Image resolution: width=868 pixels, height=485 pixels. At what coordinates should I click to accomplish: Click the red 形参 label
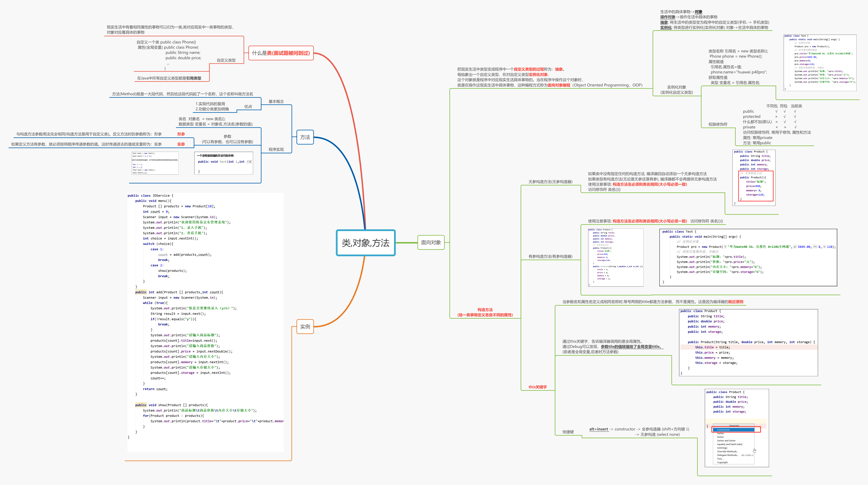(x=181, y=134)
